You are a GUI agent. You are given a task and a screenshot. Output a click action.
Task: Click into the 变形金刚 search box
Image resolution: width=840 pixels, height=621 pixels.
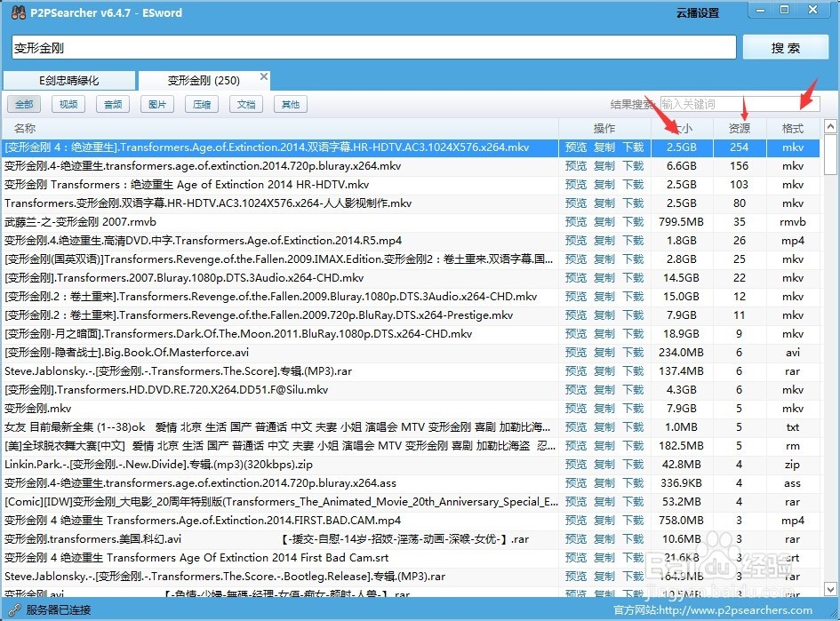(373, 48)
